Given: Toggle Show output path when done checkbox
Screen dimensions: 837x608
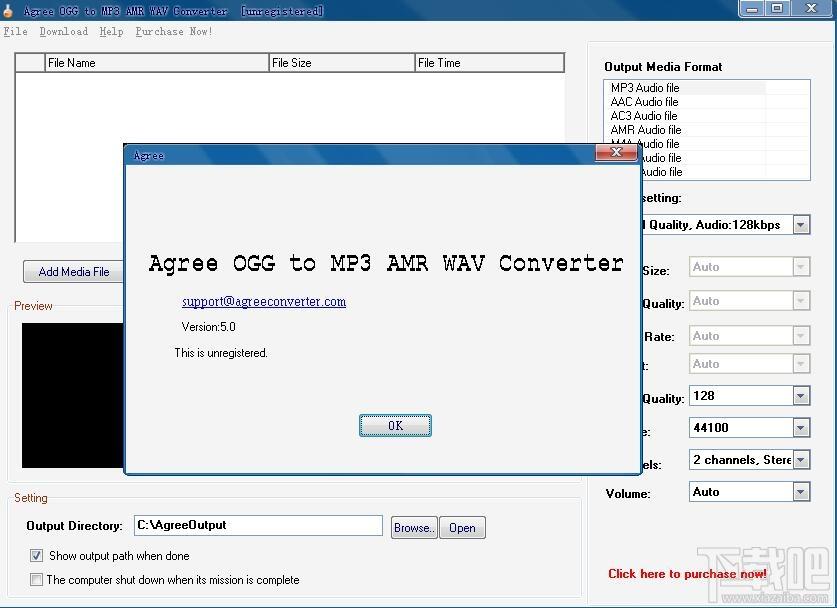Looking at the screenshot, I should point(36,556).
